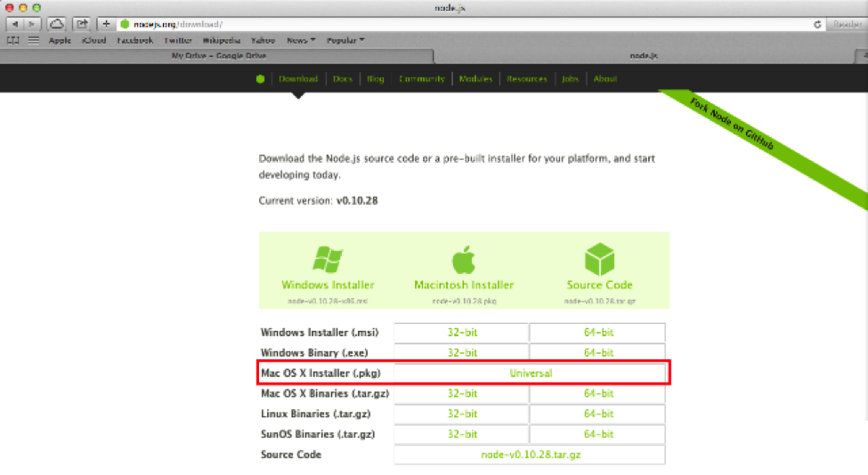This screenshot has height=475, width=868.
Task: Open the Popular bookmarks dropdown
Action: pyautogui.click(x=345, y=40)
